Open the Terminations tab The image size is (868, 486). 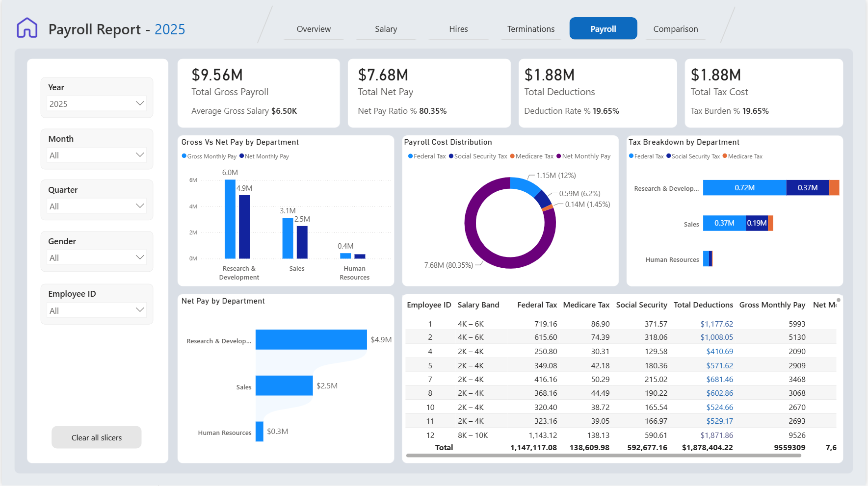point(531,29)
